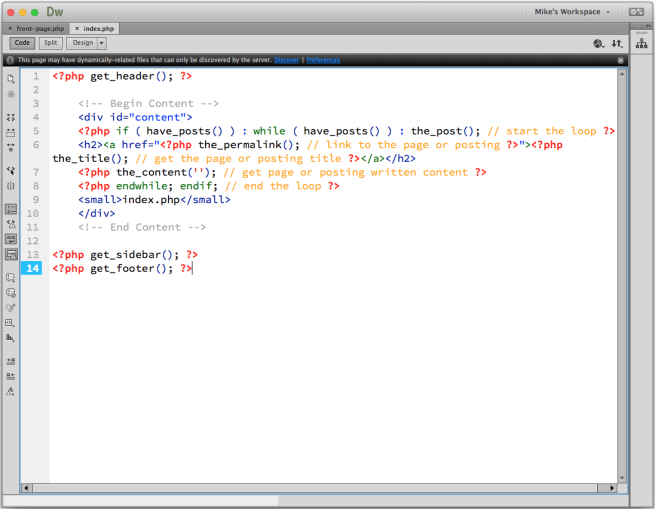Select line number 1 in the gutter

36,76
